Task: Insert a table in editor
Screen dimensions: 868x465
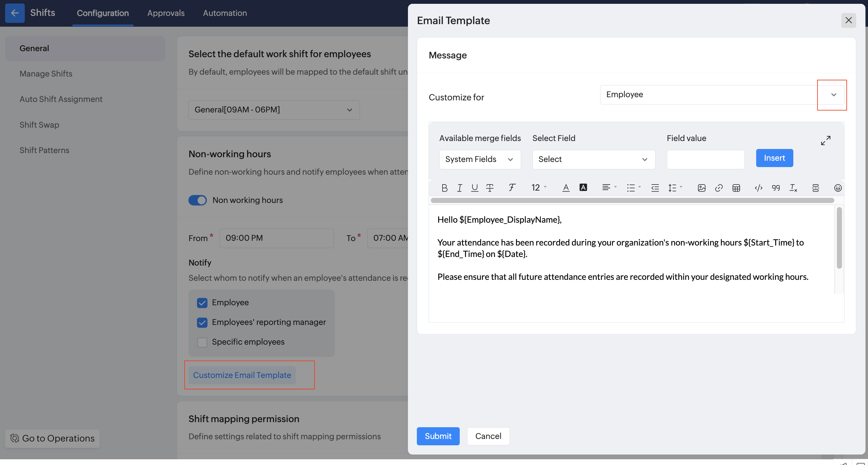Action: pyautogui.click(x=736, y=188)
